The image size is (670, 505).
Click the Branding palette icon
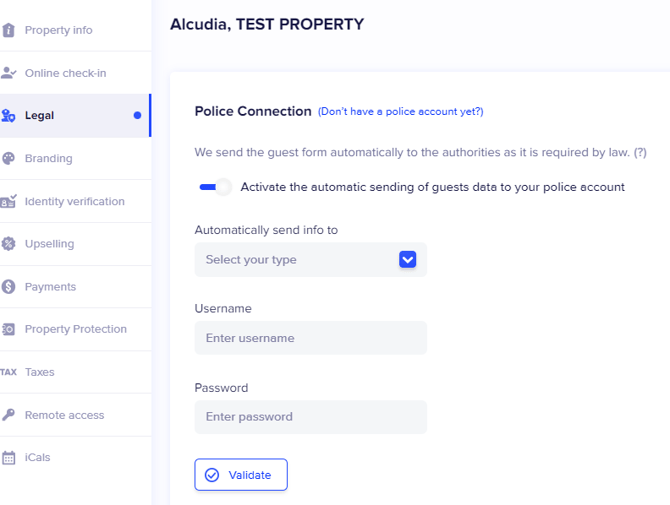click(9, 158)
